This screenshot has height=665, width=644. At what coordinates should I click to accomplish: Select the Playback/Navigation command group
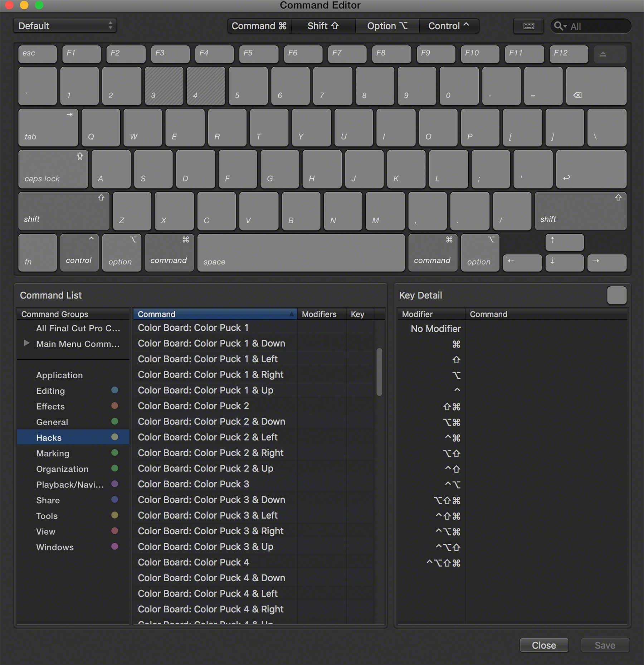click(x=73, y=484)
